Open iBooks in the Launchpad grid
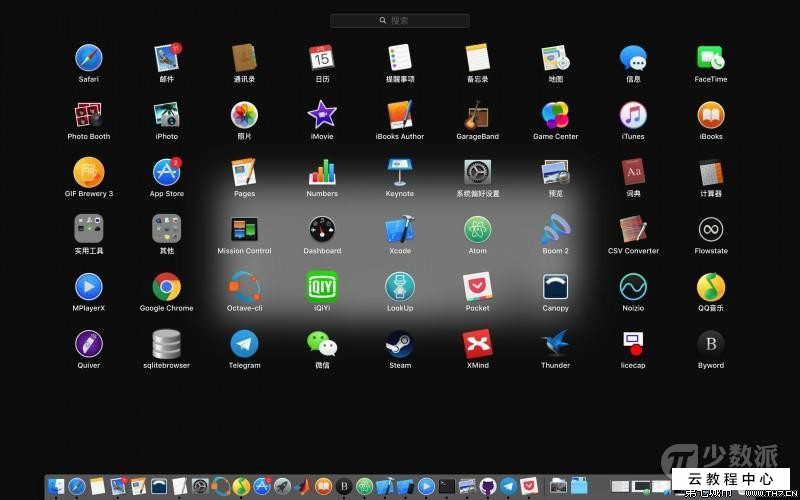 tap(711, 115)
